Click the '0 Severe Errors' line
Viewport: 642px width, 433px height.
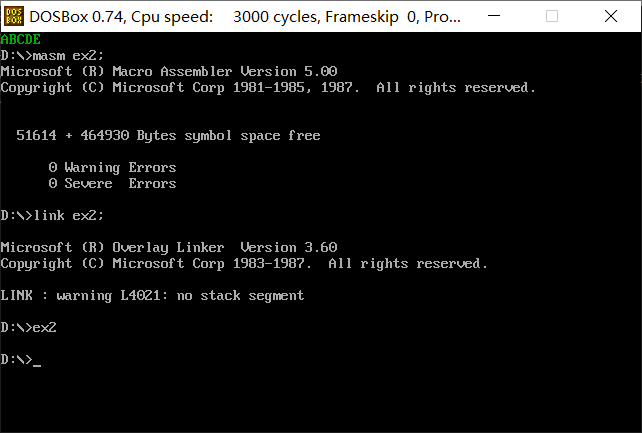pos(112,183)
